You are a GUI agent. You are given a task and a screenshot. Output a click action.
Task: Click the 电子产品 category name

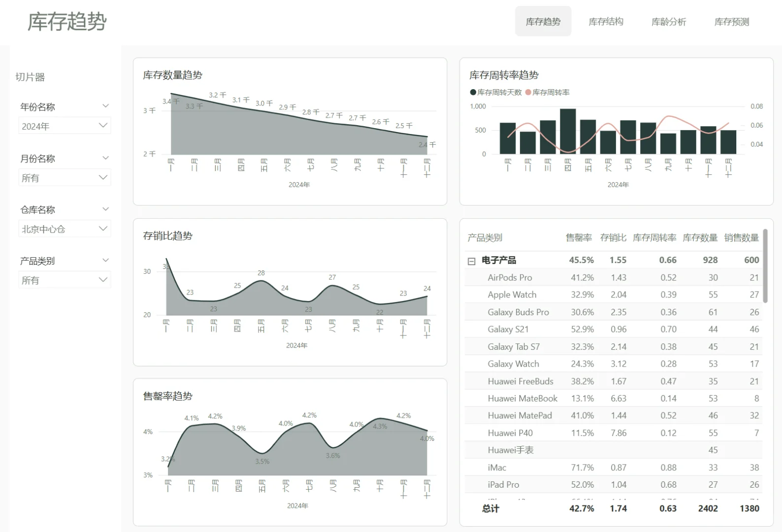click(x=499, y=260)
